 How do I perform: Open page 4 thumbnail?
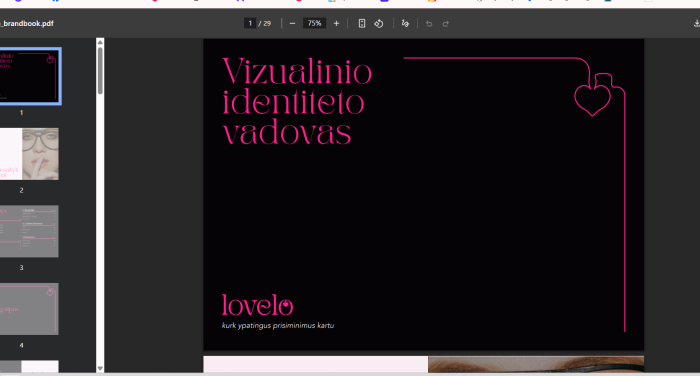pos(29,309)
